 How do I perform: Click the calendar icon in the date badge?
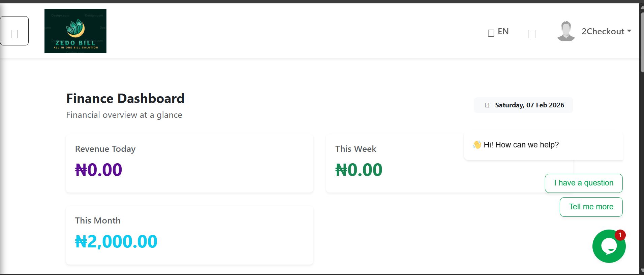[x=487, y=105]
